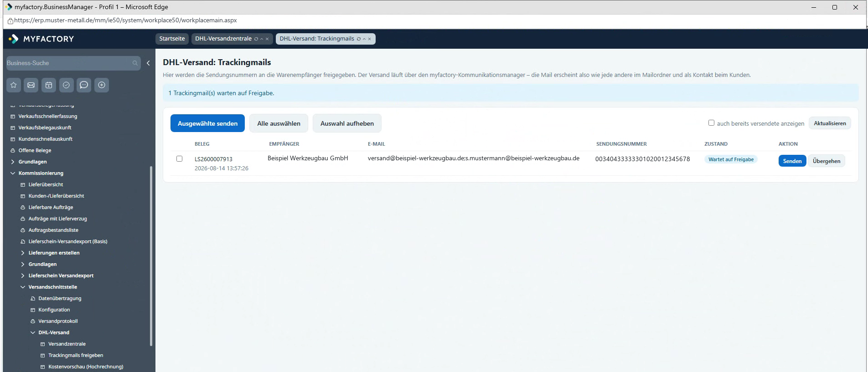The image size is (868, 372).
Task: Collapse the DHL-Versand node
Action: pyautogui.click(x=33, y=332)
